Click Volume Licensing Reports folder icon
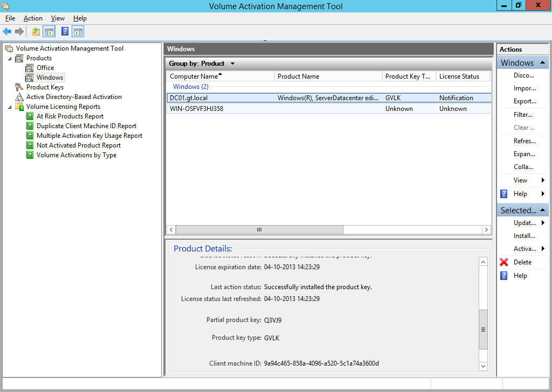 click(19, 107)
